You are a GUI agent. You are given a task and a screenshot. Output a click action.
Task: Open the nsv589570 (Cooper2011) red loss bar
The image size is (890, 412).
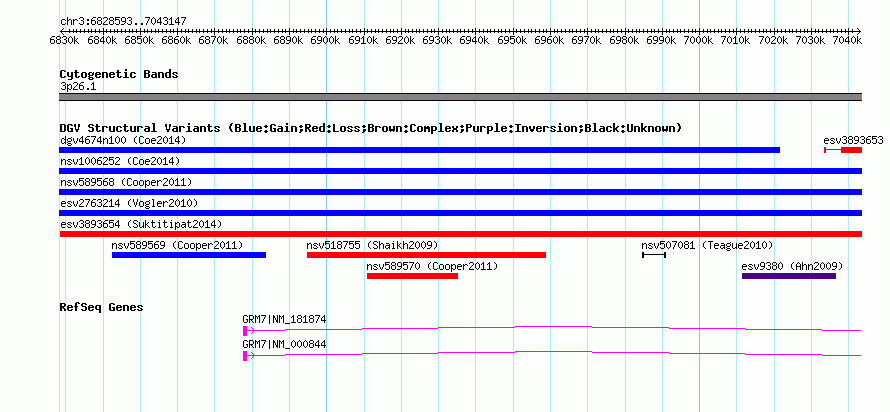[x=412, y=276]
